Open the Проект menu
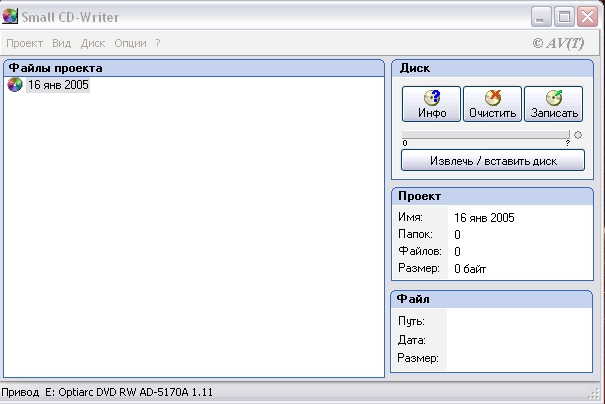Image resolution: width=605 pixels, height=404 pixels. (x=24, y=43)
